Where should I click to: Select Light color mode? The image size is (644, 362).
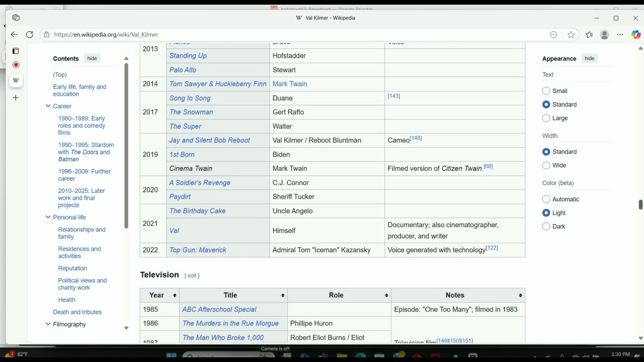[x=546, y=213]
